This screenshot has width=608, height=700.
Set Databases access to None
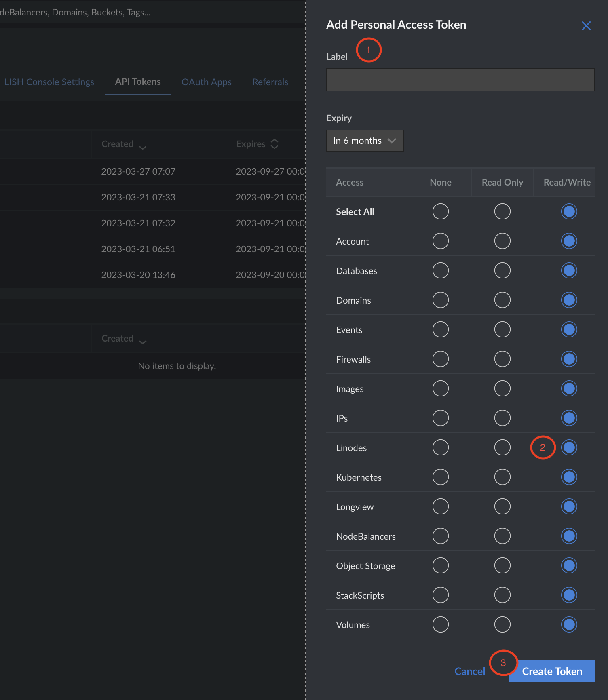pos(440,270)
